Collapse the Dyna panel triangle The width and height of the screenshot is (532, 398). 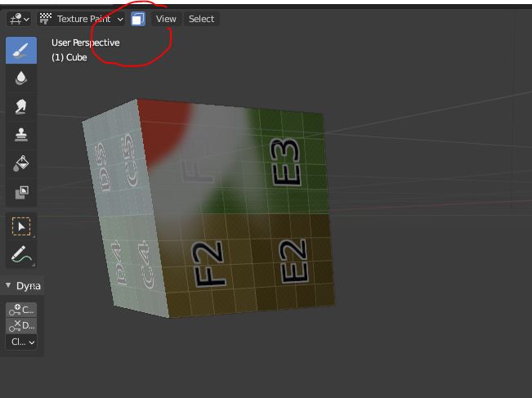pos(9,286)
